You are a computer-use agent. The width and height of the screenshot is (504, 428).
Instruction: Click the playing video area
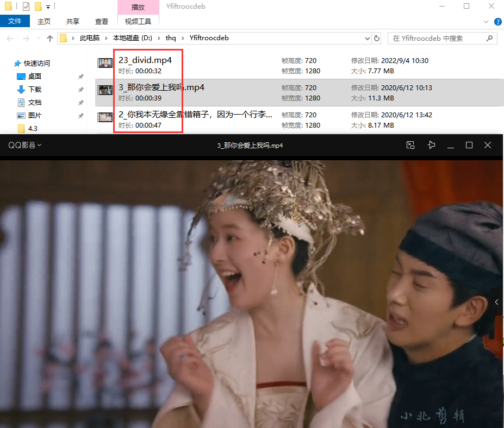click(251, 294)
